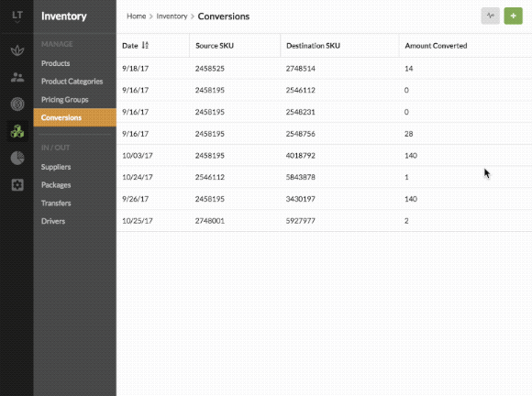
Task: Go to Products in sidebar
Action: point(56,63)
